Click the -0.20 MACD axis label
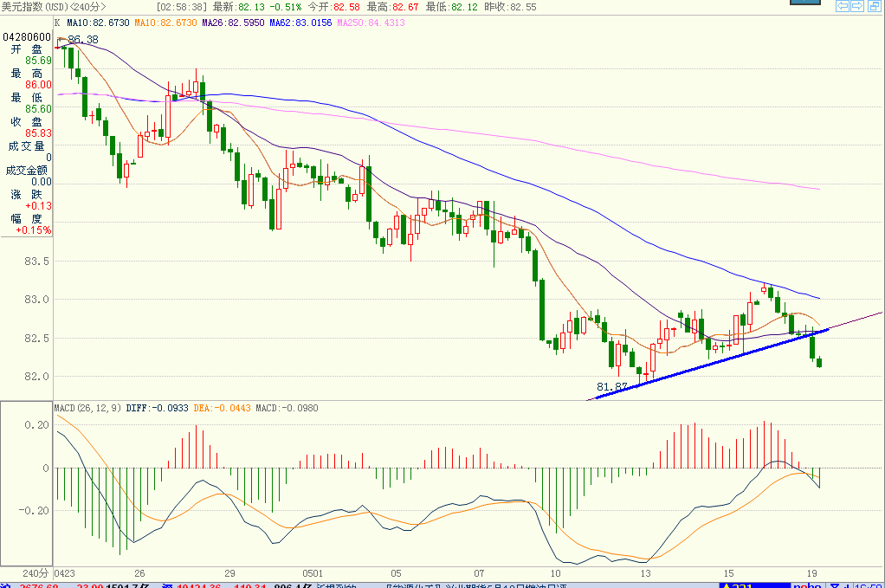This screenshot has width=885, height=588. (x=34, y=510)
